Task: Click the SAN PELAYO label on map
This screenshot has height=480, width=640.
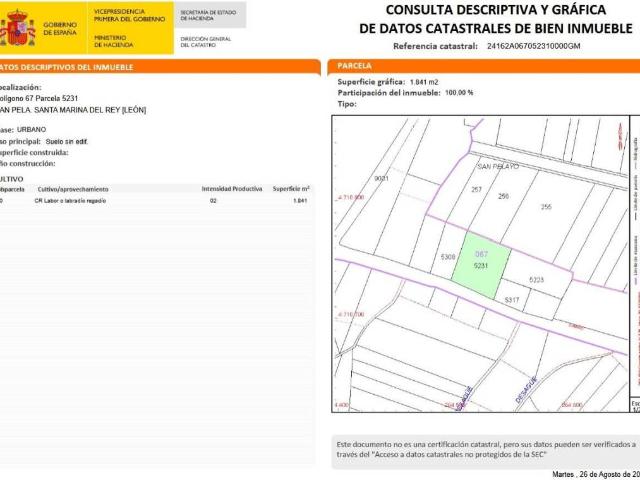Action: point(498,167)
